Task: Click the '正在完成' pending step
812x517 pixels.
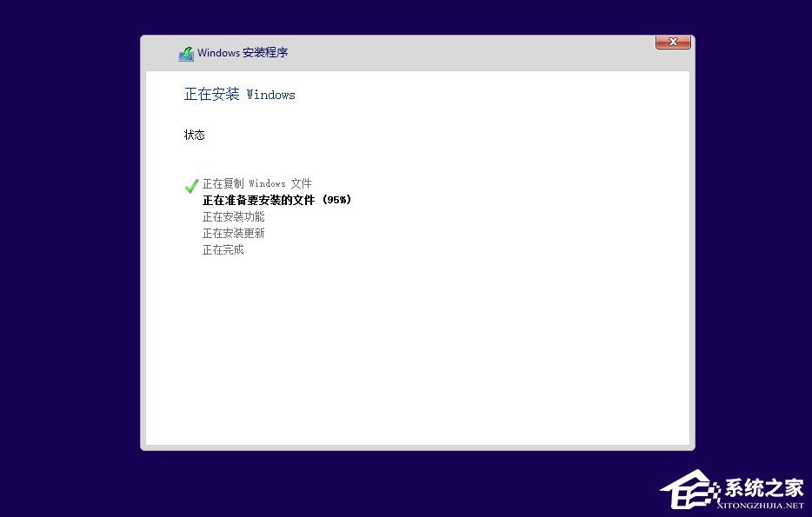Action: (x=223, y=249)
